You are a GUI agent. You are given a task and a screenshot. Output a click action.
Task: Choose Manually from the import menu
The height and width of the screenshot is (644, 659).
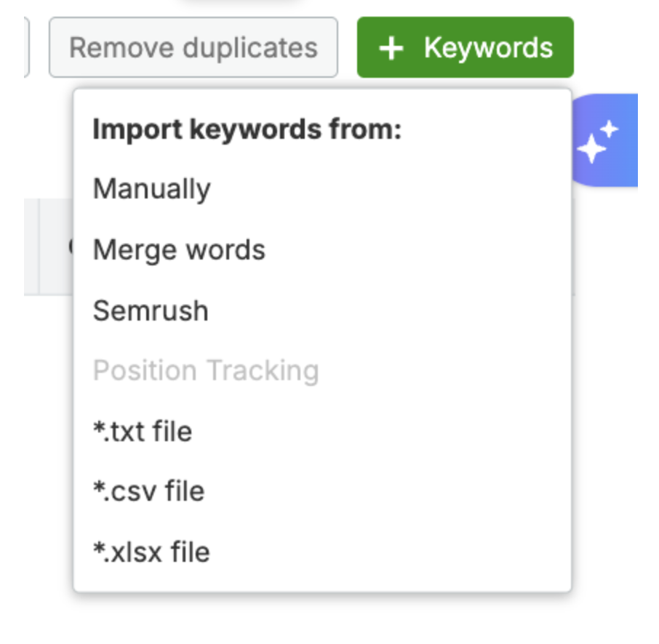(152, 189)
